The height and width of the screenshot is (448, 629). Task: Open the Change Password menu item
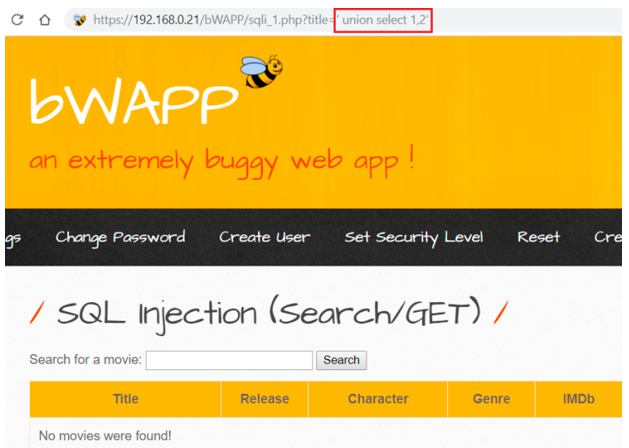pos(120,237)
